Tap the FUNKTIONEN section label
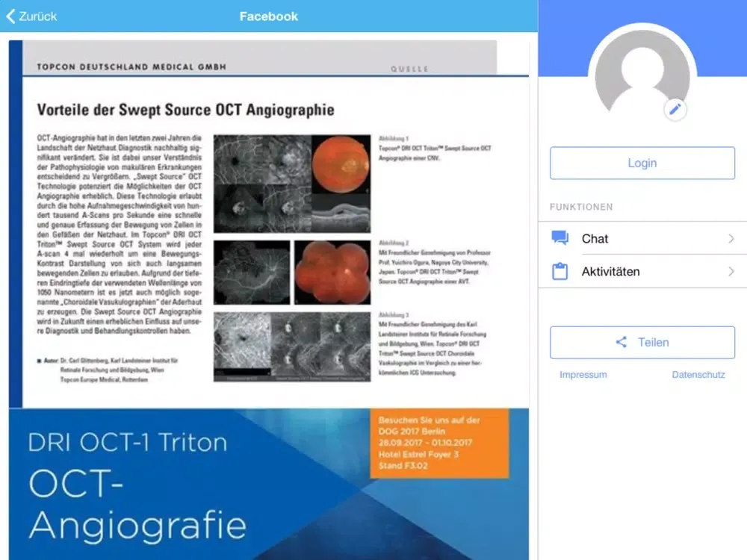747x560 pixels. coord(581,207)
